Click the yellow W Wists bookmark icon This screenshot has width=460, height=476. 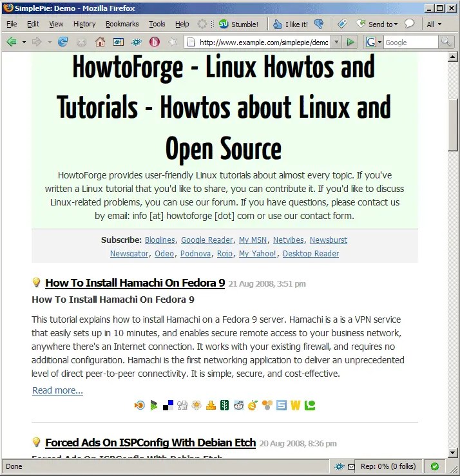pos(295,405)
